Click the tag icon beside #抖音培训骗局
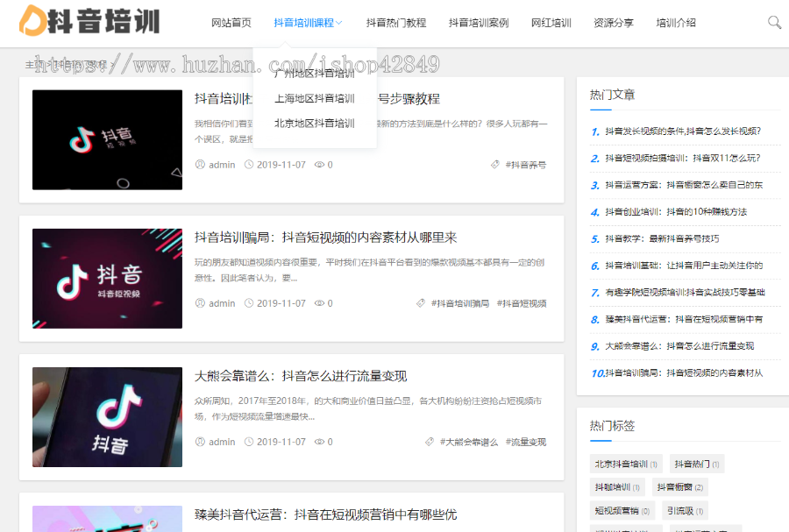This screenshot has height=532, width=789. pyautogui.click(x=421, y=302)
